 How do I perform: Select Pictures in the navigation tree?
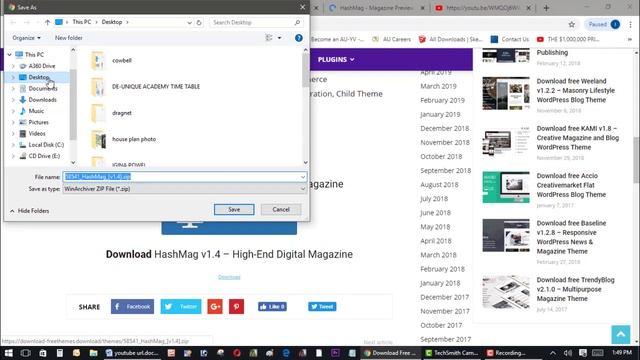(x=38, y=122)
